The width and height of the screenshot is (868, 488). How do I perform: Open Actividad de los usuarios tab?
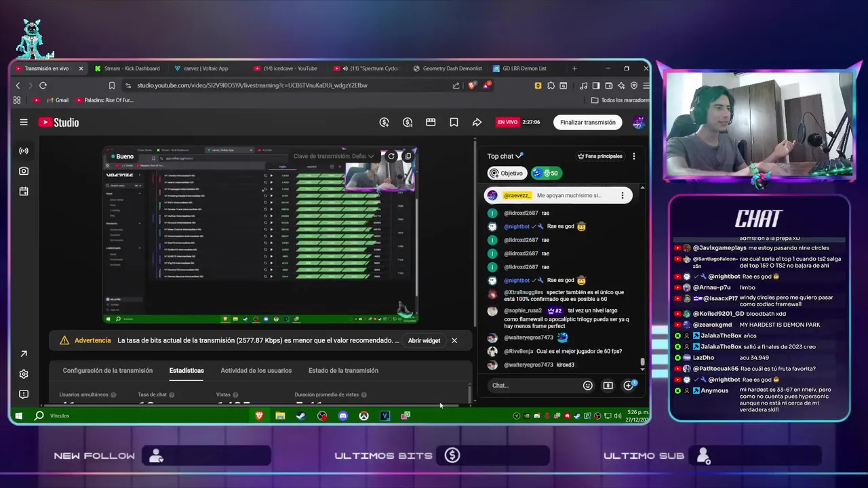pyautogui.click(x=256, y=370)
